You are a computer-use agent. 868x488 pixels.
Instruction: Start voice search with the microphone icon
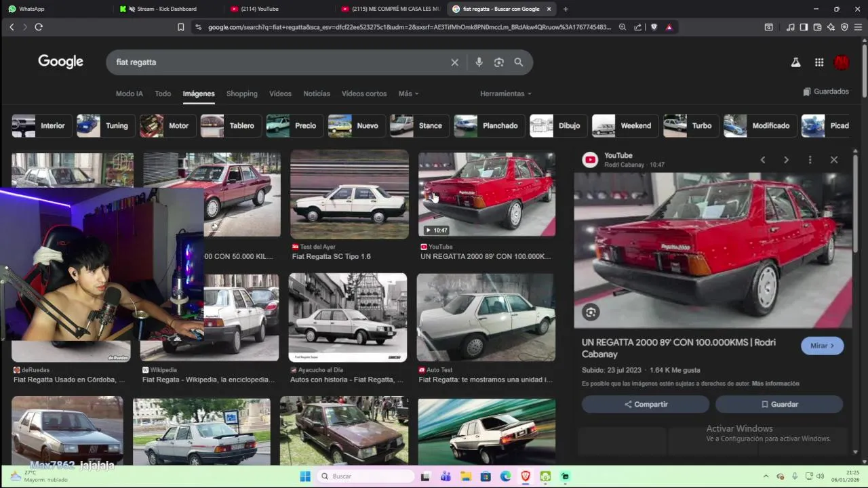tap(479, 62)
